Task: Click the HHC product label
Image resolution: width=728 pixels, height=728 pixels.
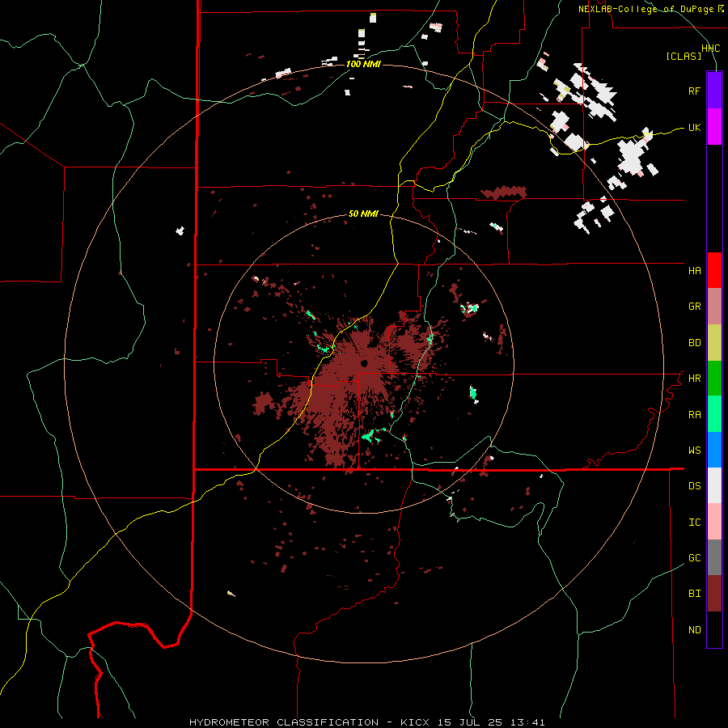Action: coord(710,49)
